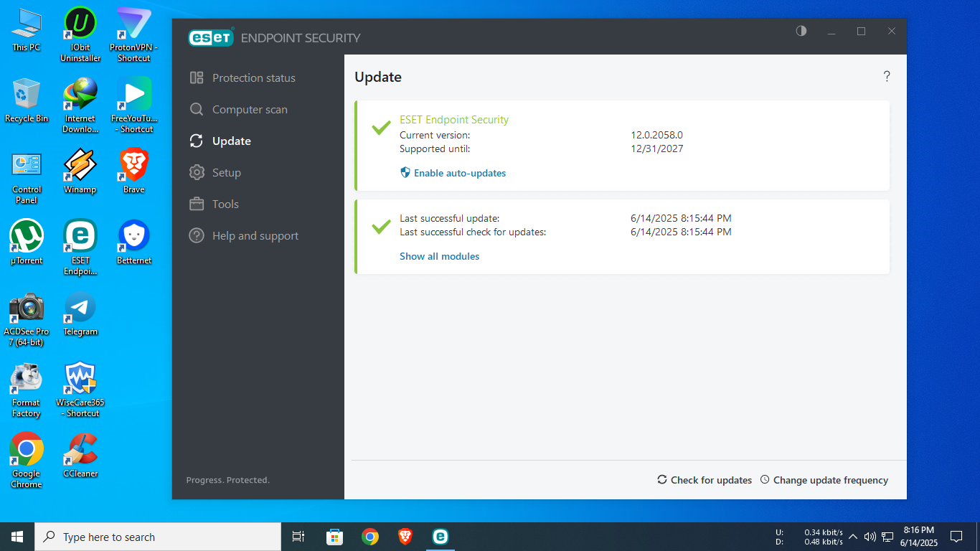Image resolution: width=980 pixels, height=551 pixels.
Task: Select Google Chrome desktop icon
Action: pyautogui.click(x=27, y=461)
